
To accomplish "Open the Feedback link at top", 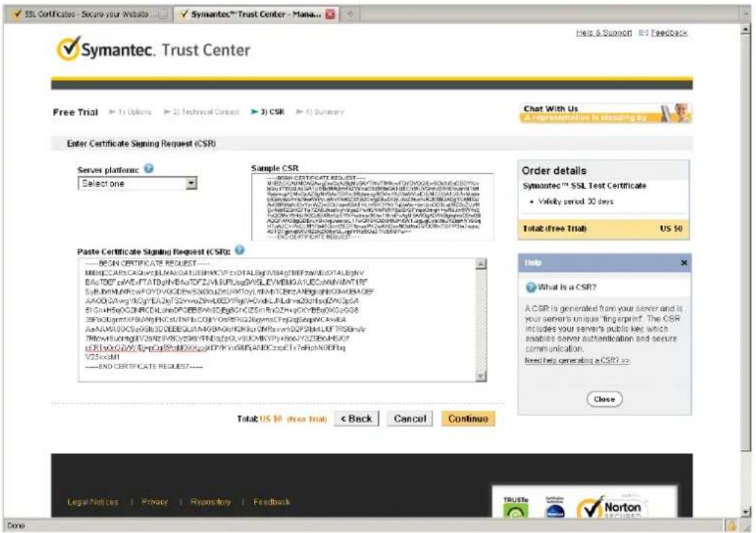I will [x=669, y=33].
